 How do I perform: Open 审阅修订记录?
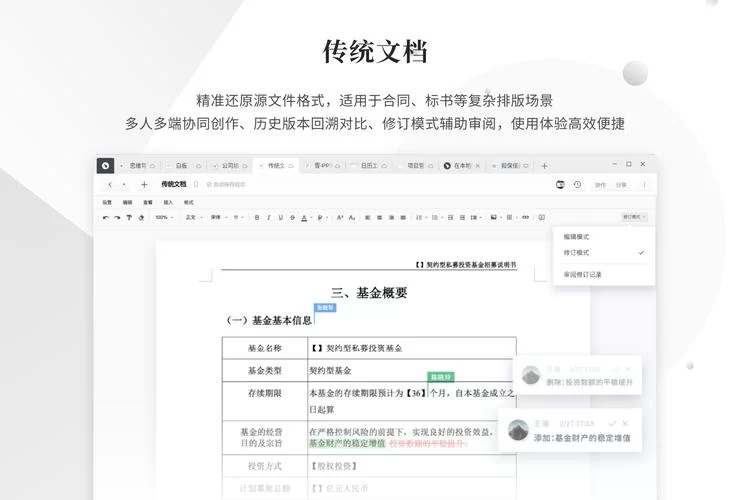point(604,275)
